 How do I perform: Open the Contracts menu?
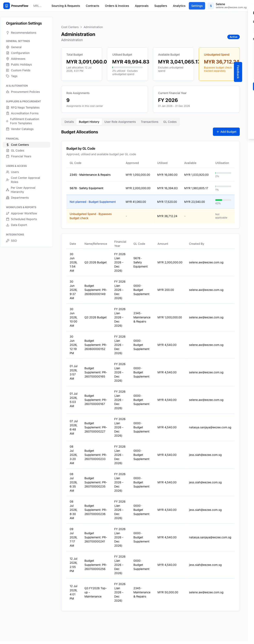(x=93, y=6)
